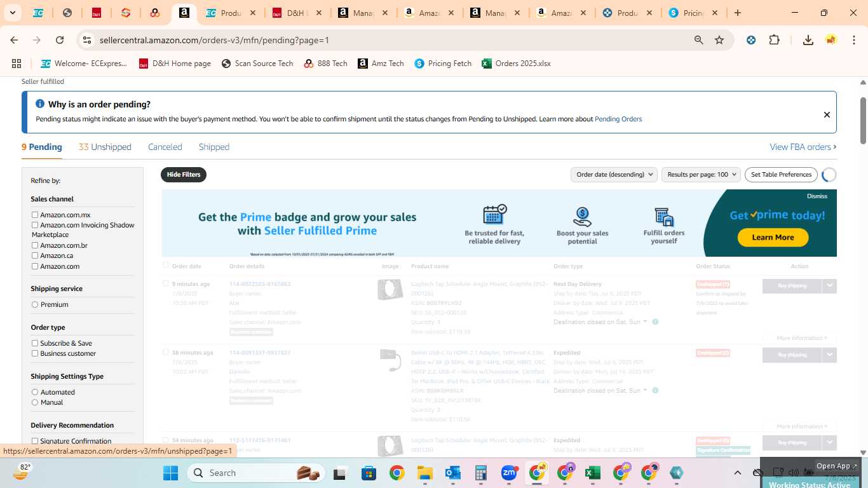The height and width of the screenshot is (488, 868).
Task: Open the Orders 2025.xlsx bookmark
Action: [516, 64]
